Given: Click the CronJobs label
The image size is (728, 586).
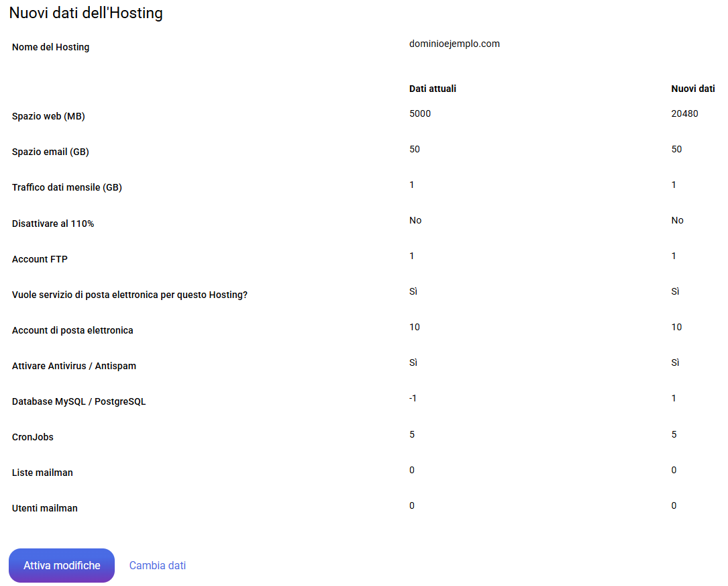Looking at the screenshot, I should pyautogui.click(x=33, y=437).
